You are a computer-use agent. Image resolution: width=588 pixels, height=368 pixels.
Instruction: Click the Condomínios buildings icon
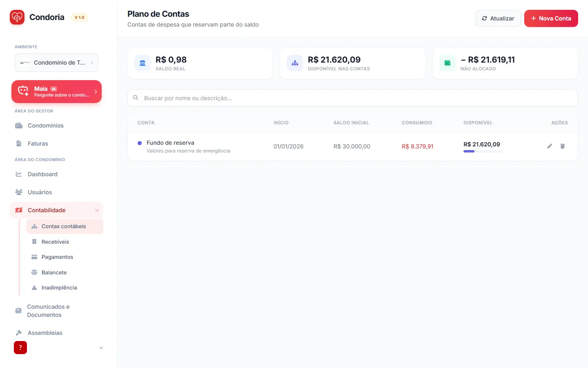(x=19, y=126)
